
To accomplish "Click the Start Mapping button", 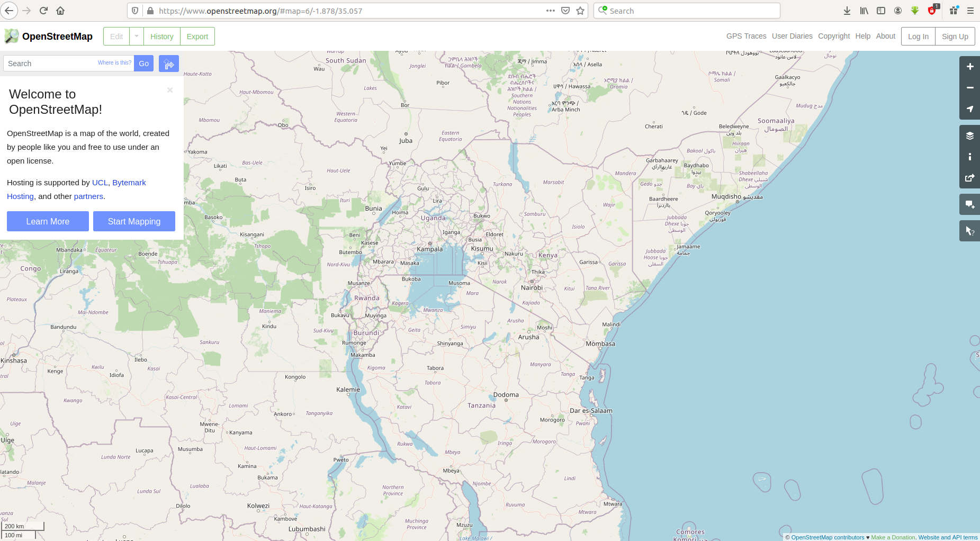I will 134,221.
